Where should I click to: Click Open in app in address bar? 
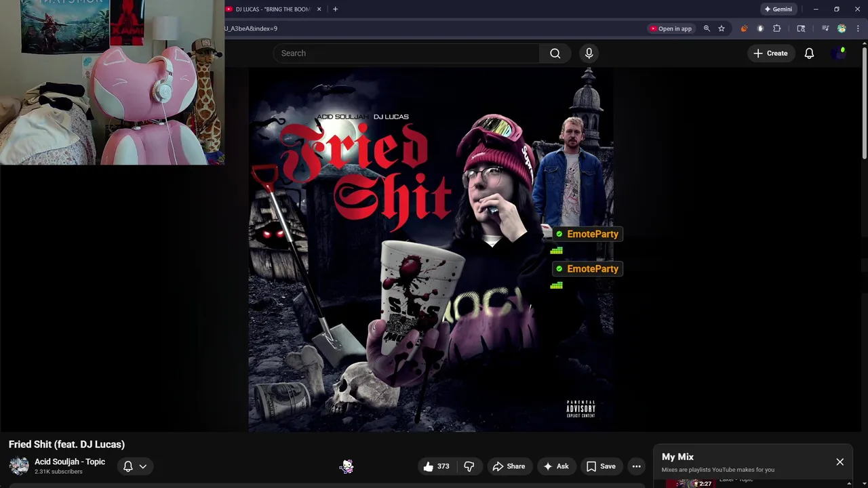[x=670, y=28]
